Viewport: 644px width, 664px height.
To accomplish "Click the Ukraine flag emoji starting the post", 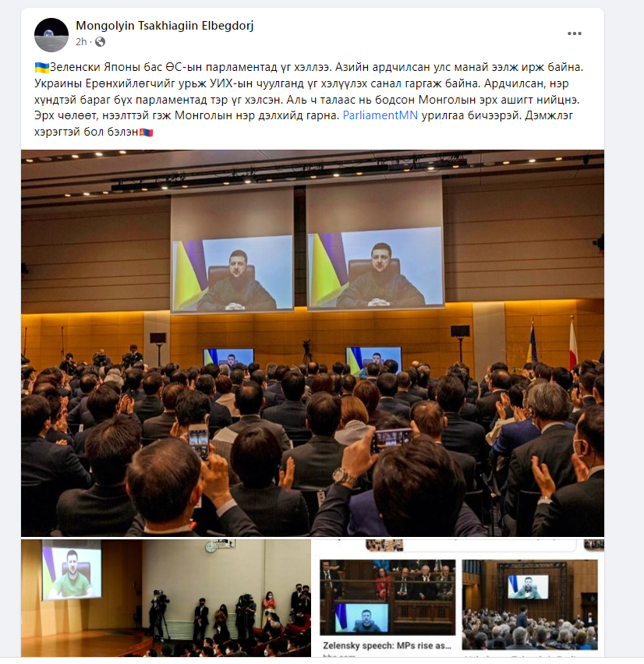I will (41, 67).
